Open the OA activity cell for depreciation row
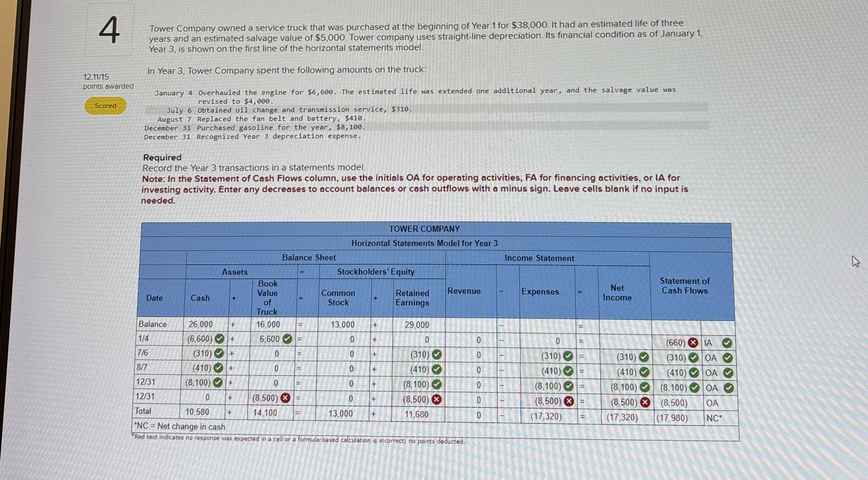 coord(712,403)
